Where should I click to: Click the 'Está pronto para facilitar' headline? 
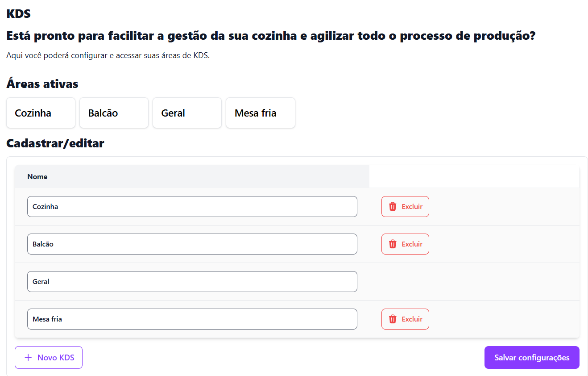pyautogui.click(x=270, y=36)
